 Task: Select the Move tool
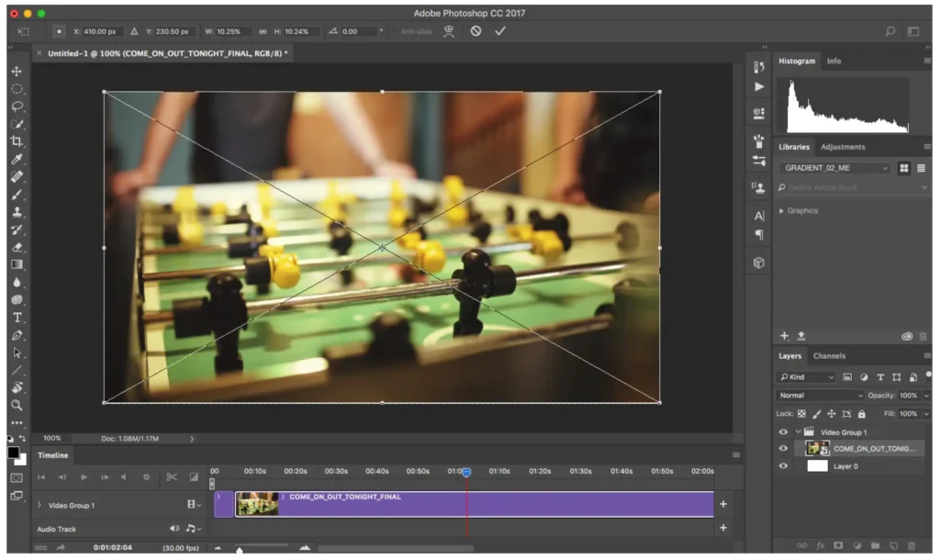tap(17, 72)
